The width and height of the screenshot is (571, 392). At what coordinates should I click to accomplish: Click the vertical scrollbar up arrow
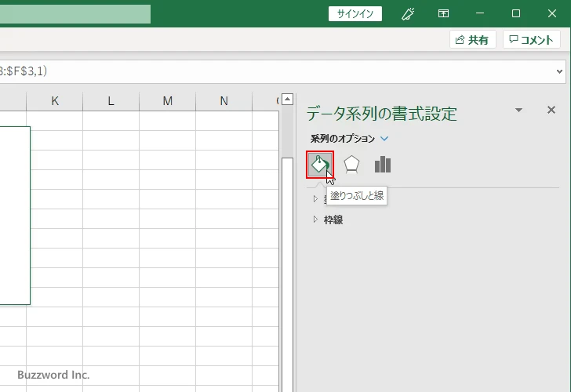click(x=287, y=99)
